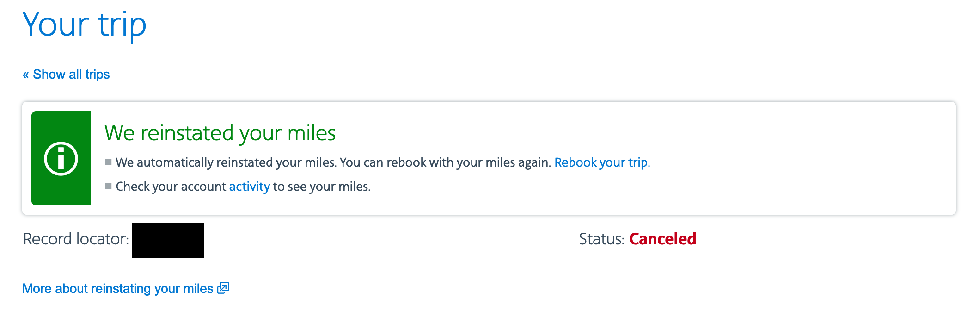Click 'You can rebook with your miles again' text

(445, 162)
